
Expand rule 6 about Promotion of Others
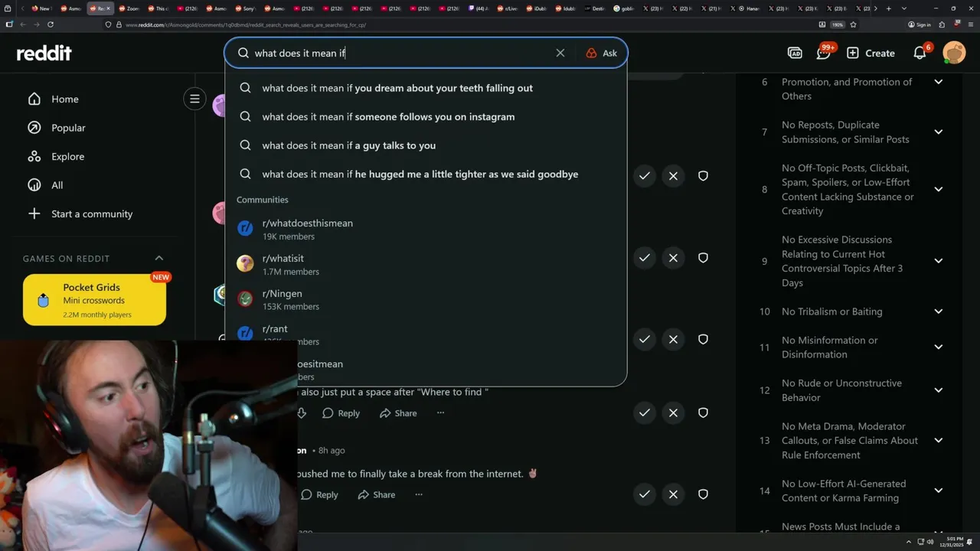coord(939,82)
